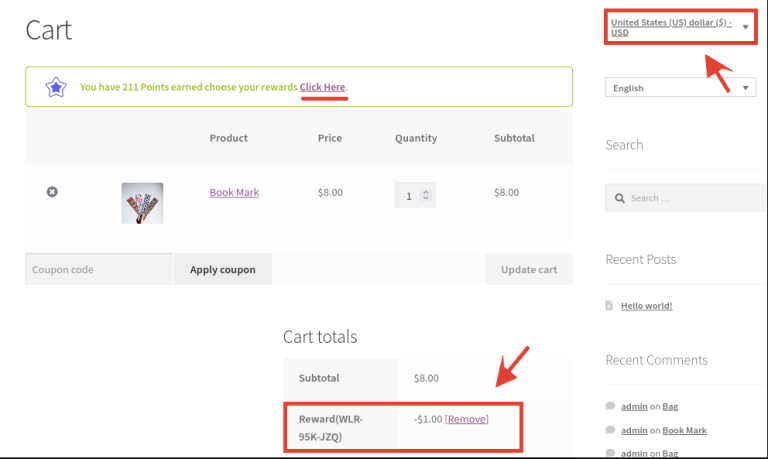This screenshot has height=459, width=768.
Task: Click the 'Click Here' rewards link
Action: coord(322,87)
